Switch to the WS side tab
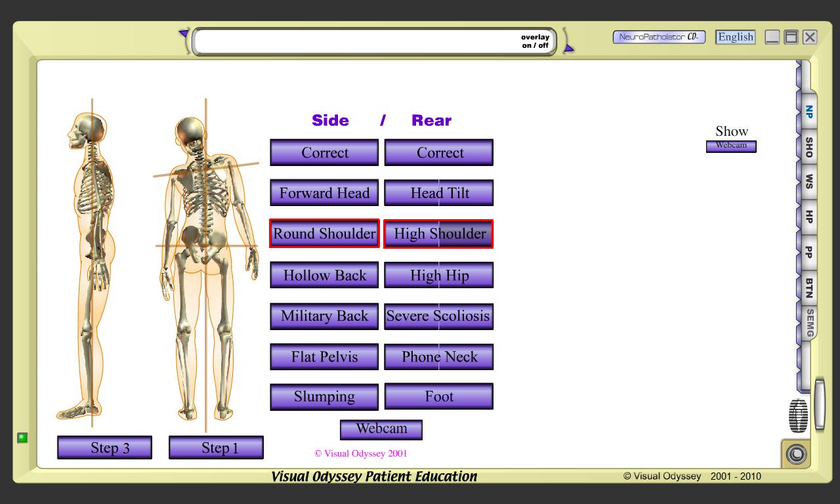This screenshot has width=840, height=504. [808, 182]
